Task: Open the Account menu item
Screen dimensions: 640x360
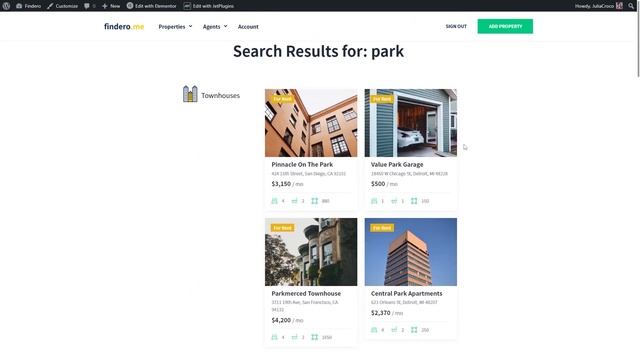Action: (248, 27)
